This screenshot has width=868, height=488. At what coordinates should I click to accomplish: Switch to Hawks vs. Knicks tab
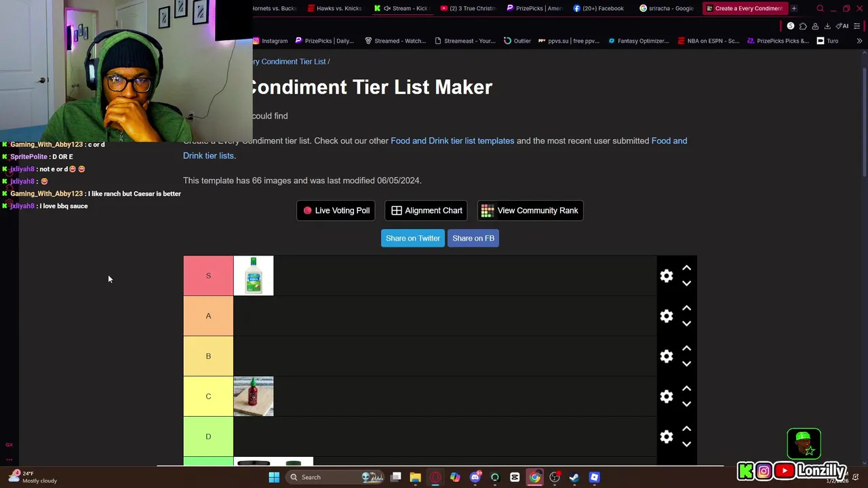pos(334,8)
